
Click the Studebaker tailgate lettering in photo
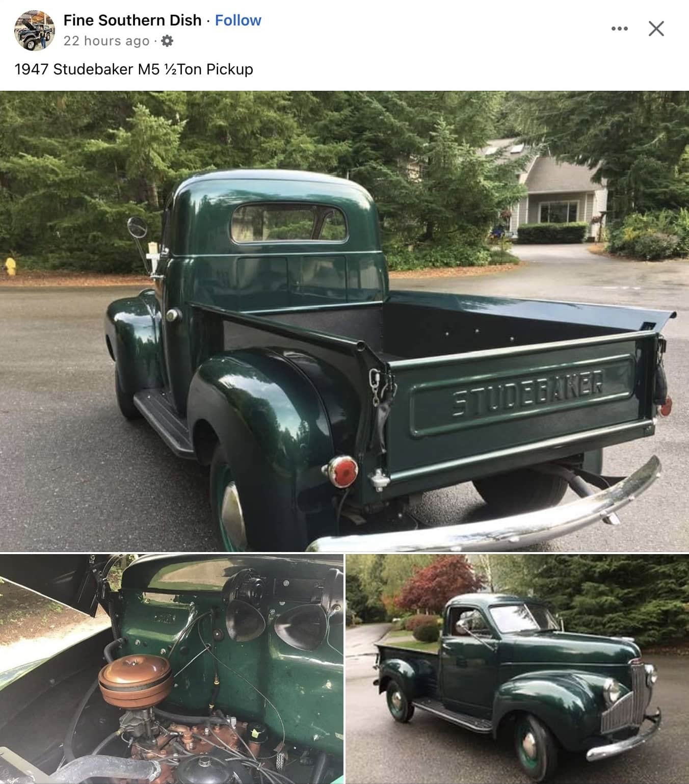click(528, 391)
